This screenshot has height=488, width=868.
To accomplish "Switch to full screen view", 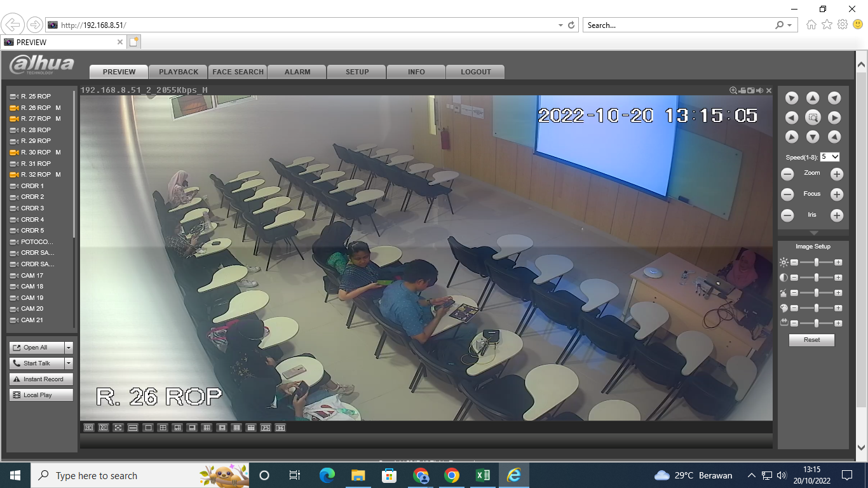I will point(118,428).
